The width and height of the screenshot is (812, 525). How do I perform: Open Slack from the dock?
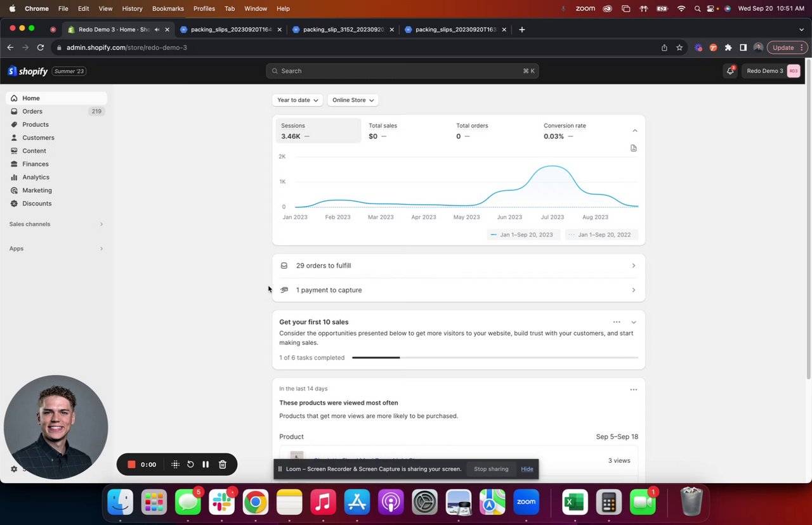[x=221, y=502]
